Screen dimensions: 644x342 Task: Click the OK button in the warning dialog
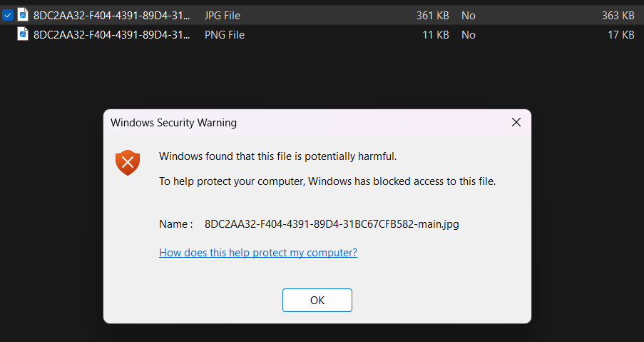(317, 300)
